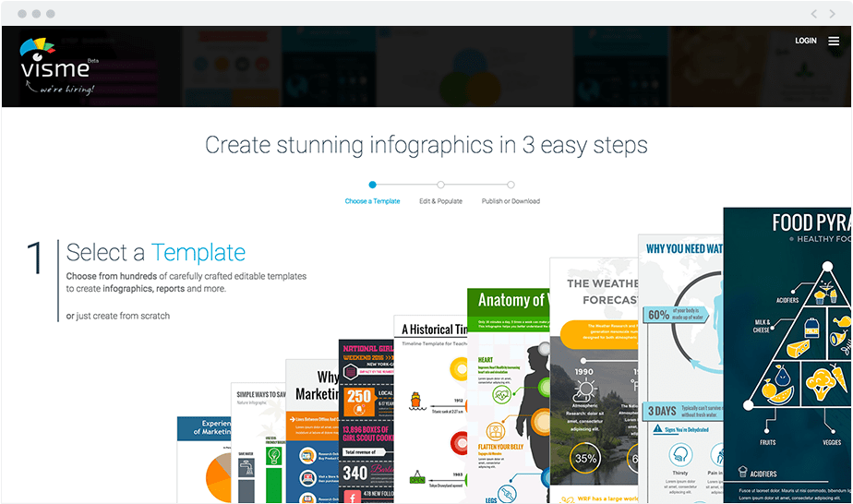Viewport: 853px width, 504px height.
Task: Open the Anatomy template thumbnail
Action: [x=508, y=395]
